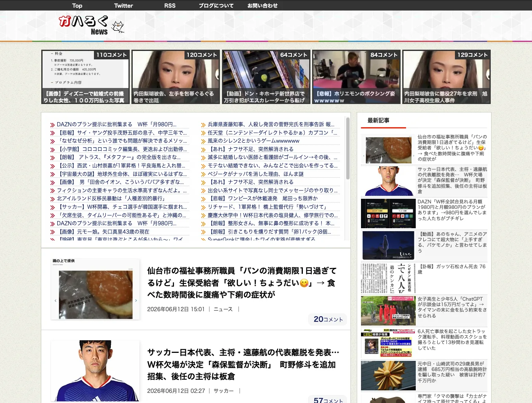Open the ホリエモンのボクシング姿 thumbnail
Image resolution: width=532 pixels, height=403 pixels.
pos(356,77)
